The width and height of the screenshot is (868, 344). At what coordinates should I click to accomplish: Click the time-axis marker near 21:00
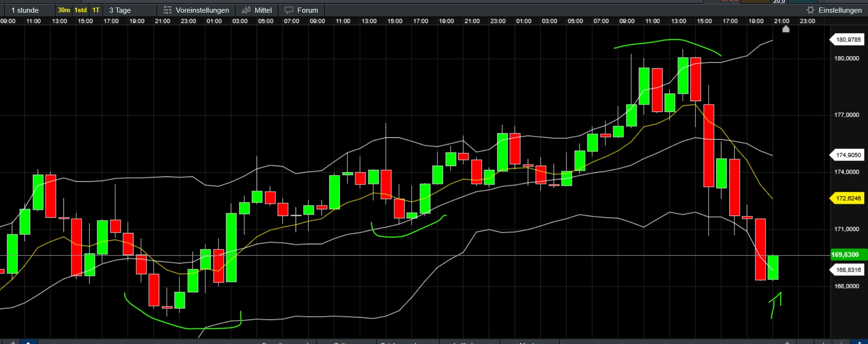(786, 29)
